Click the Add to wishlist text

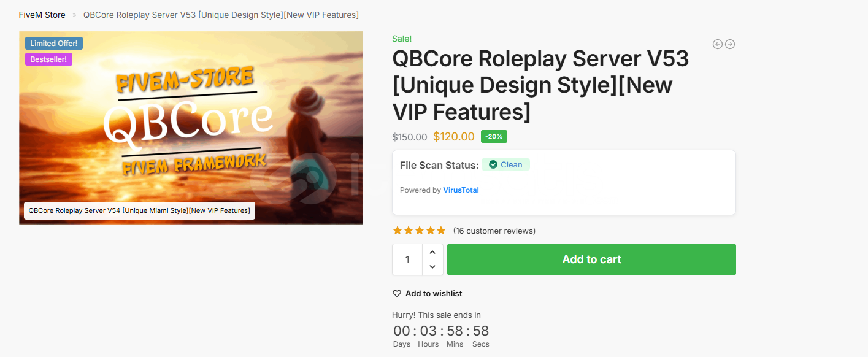[434, 294]
